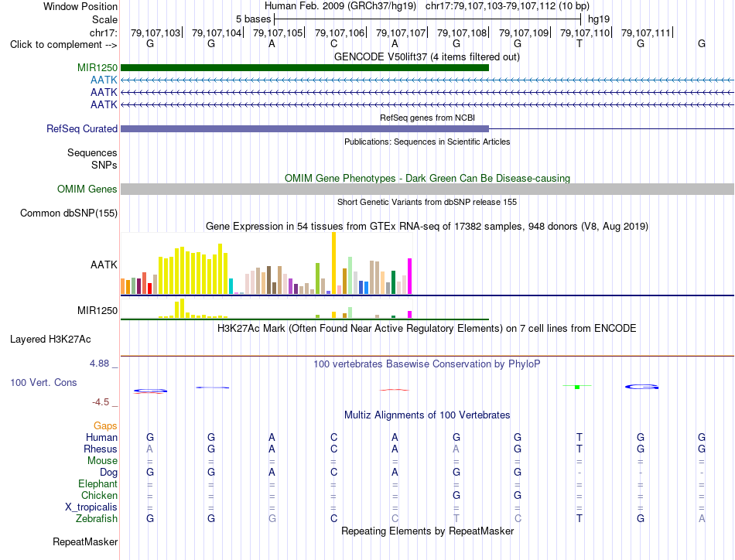Click position marker 79,107,111

[x=646, y=32]
